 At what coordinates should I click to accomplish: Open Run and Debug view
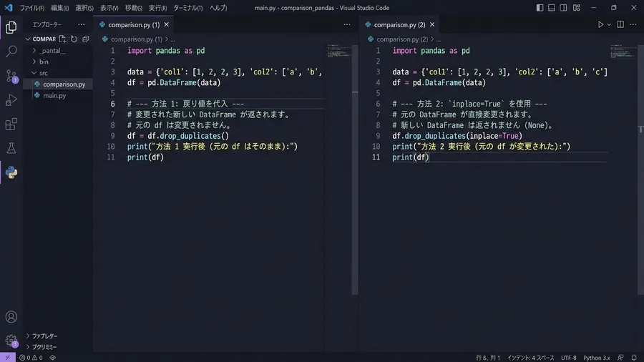click(11, 99)
